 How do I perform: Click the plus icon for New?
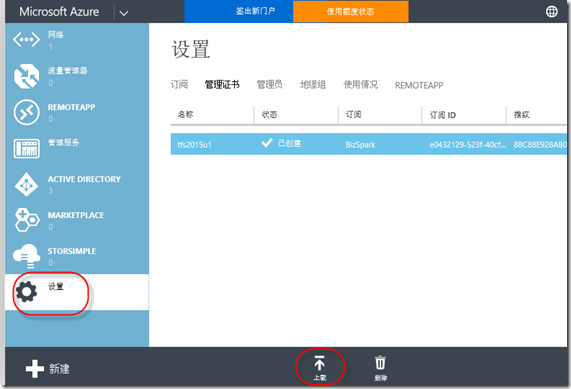click(35, 369)
